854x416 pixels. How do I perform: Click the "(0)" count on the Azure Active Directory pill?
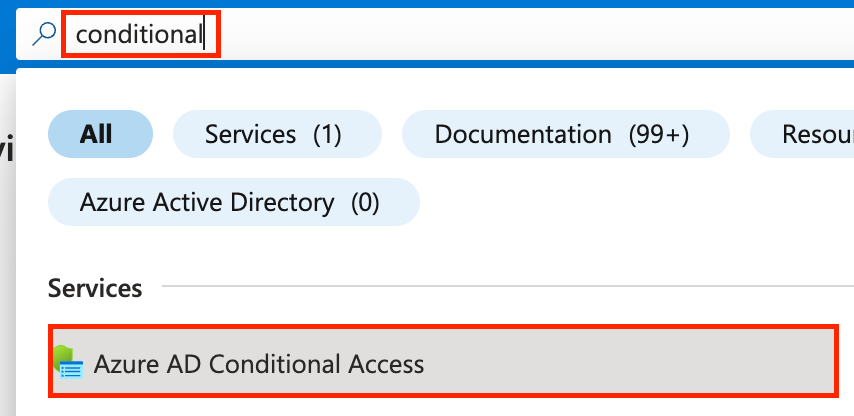365,203
